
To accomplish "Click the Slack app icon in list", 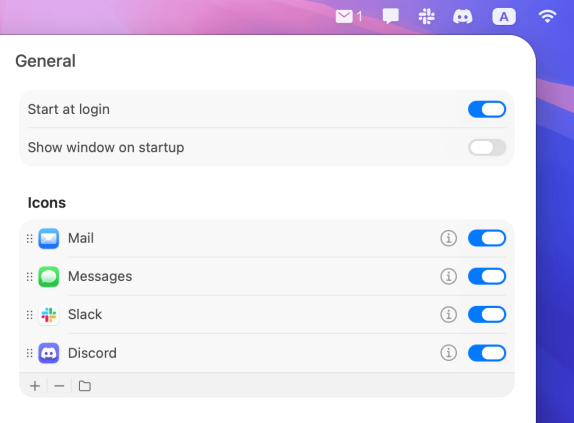I will [x=49, y=315].
